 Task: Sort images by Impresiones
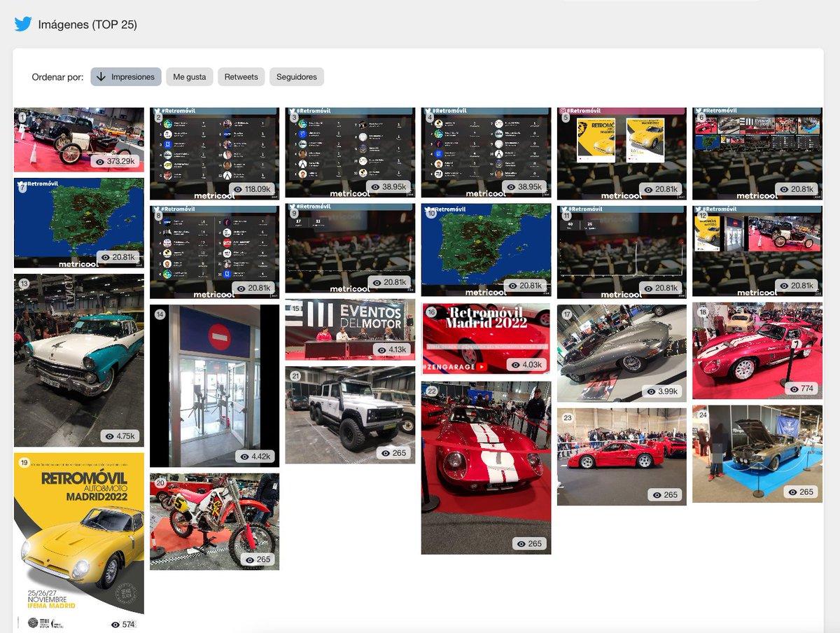tap(126, 77)
